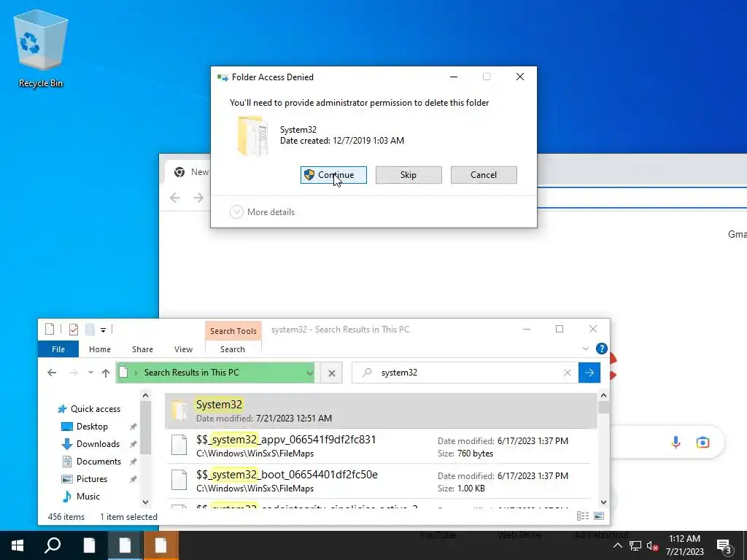The height and width of the screenshot is (560, 747).
Task: Open the taskbar clock and date
Action: [x=684, y=545]
